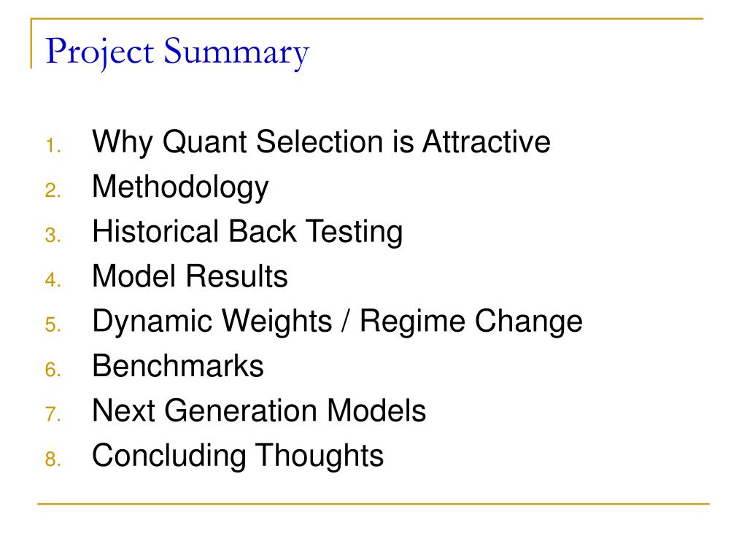Viewport: 747px width, 560px height.
Task: Click the number 6 list marker
Action: coord(53,370)
